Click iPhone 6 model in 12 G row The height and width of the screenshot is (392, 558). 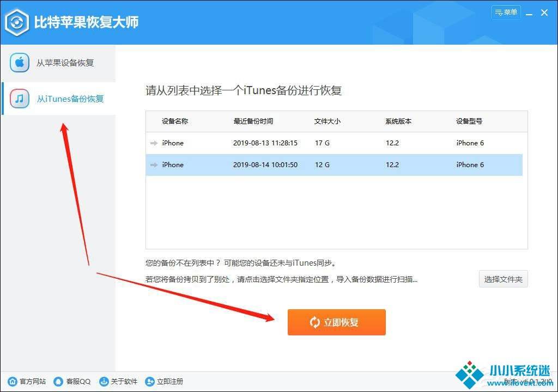point(470,165)
